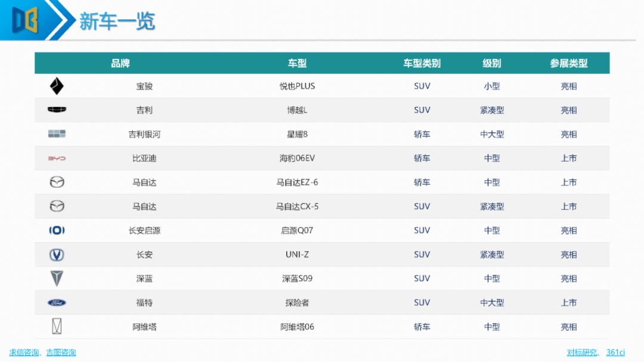Click the Geely logo beside 吉利
Image resolution: width=644 pixels, height=362 pixels.
(x=57, y=110)
